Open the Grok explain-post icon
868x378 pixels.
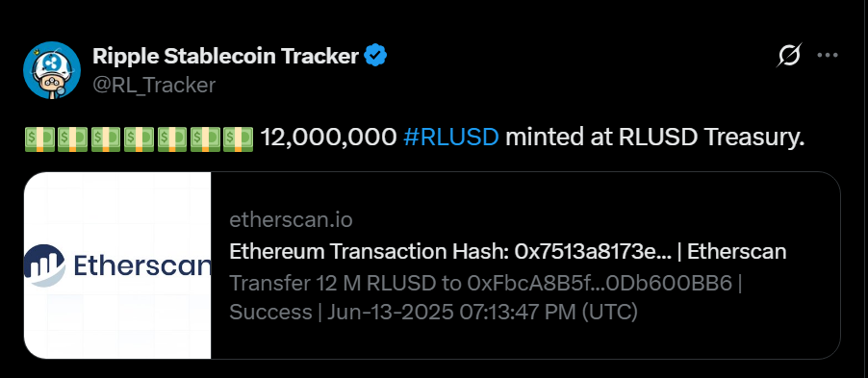click(790, 56)
